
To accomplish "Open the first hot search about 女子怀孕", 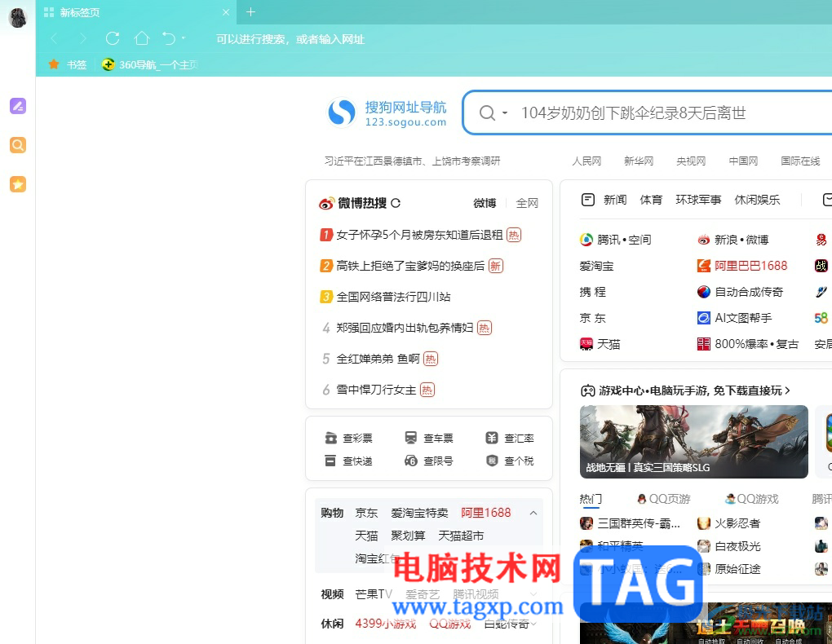I will point(420,235).
